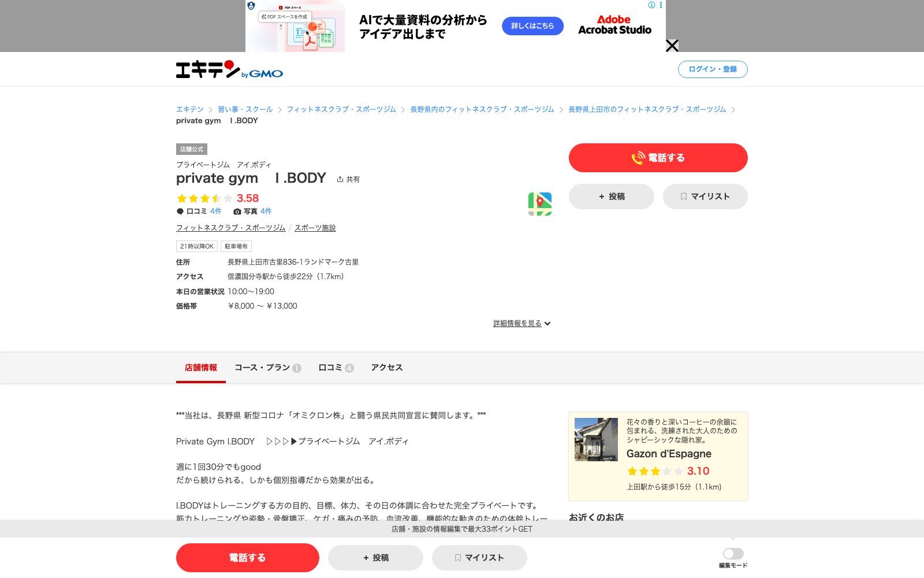
Task: Click the star rating 3.58
Action: (218, 198)
